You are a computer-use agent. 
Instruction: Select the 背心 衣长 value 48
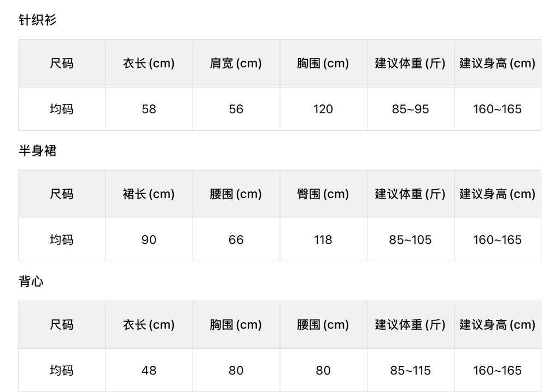(x=149, y=371)
